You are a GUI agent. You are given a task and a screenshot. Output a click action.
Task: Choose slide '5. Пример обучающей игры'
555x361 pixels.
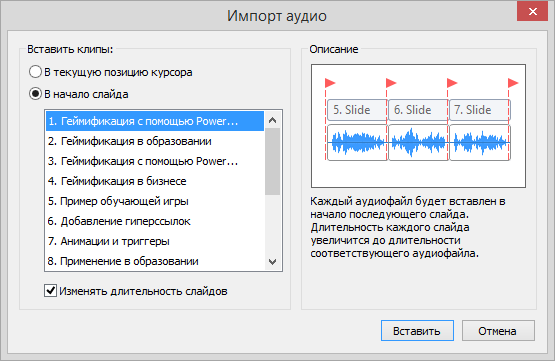(x=155, y=201)
